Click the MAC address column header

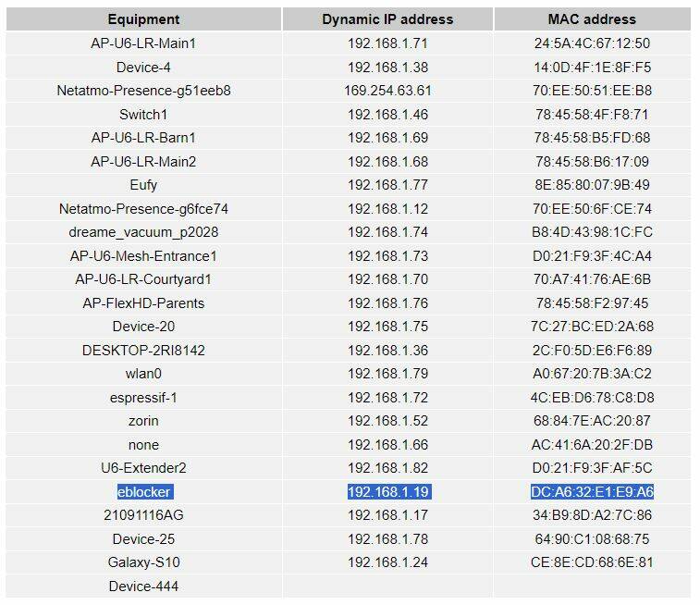pos(592,19)
